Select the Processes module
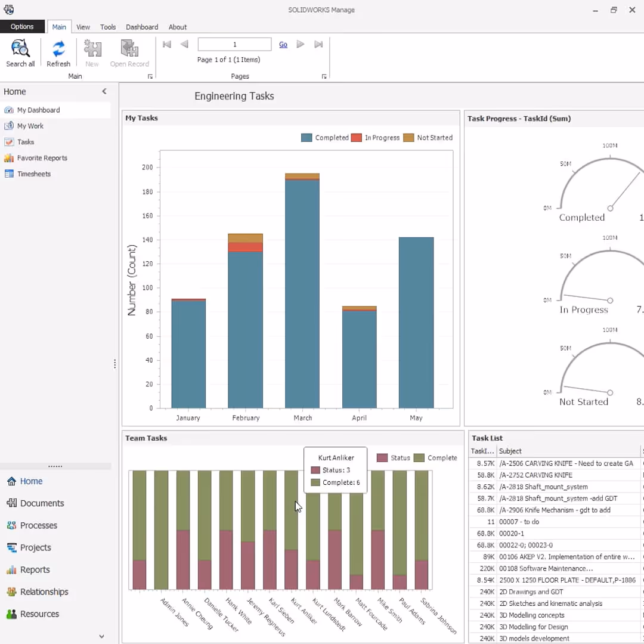 click(x=32, y=525)
